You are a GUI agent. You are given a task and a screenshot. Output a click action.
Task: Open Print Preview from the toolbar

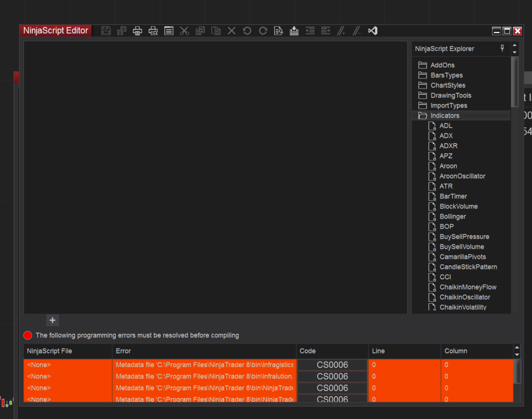pyautogui.click(x=153, y=31)
